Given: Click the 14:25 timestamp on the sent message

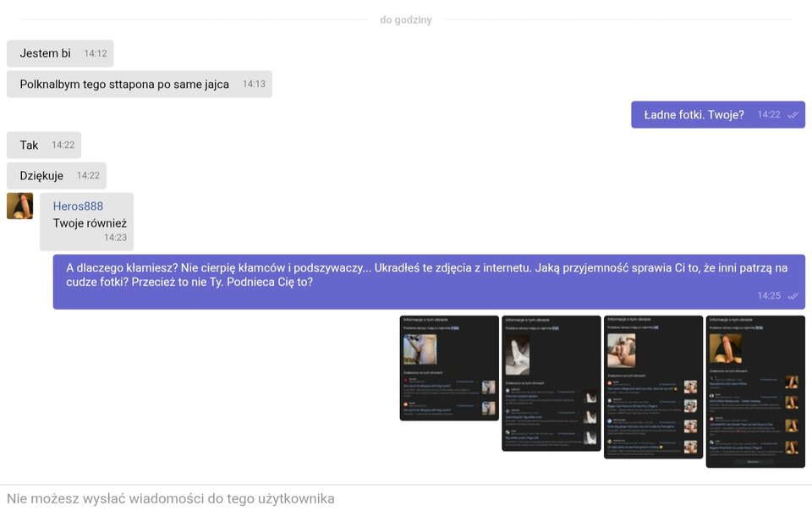Looking at the screenshot, I should click(x=769, y=296).
